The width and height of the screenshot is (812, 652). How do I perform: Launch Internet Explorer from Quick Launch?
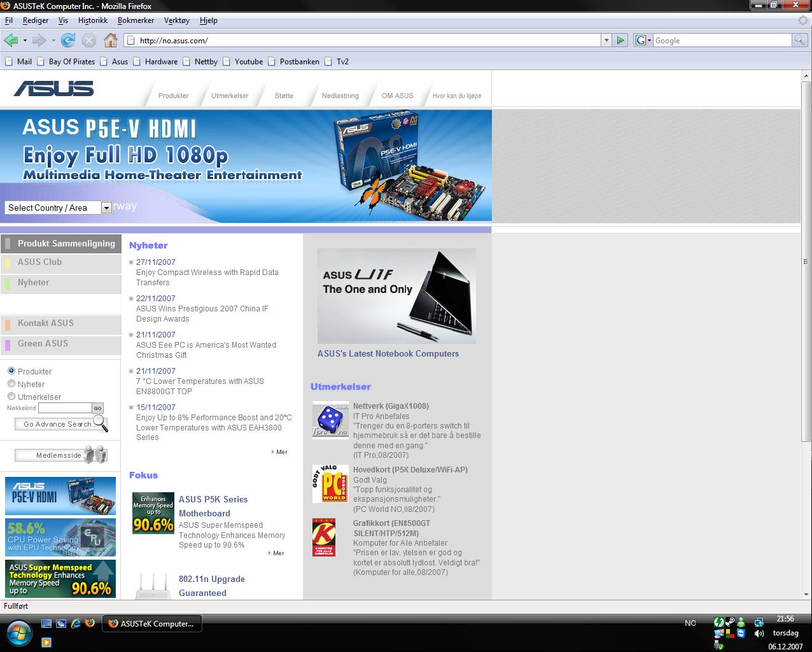pos(76,623)
